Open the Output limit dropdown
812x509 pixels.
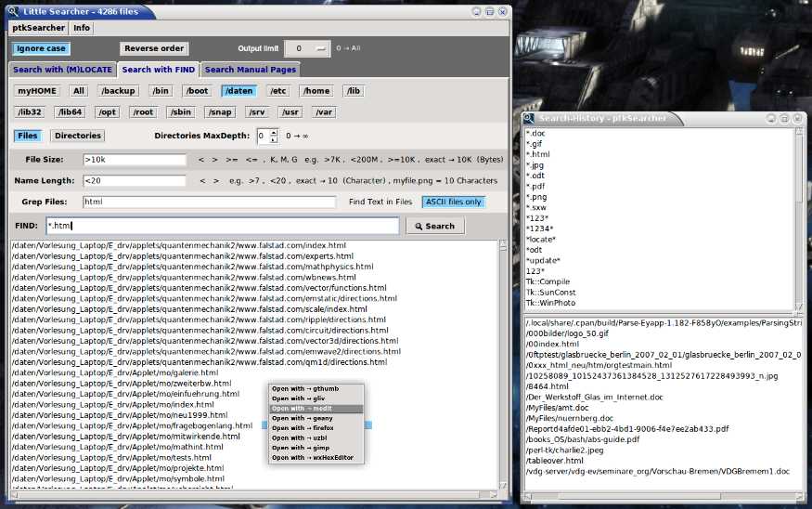[x=307, y=48]
